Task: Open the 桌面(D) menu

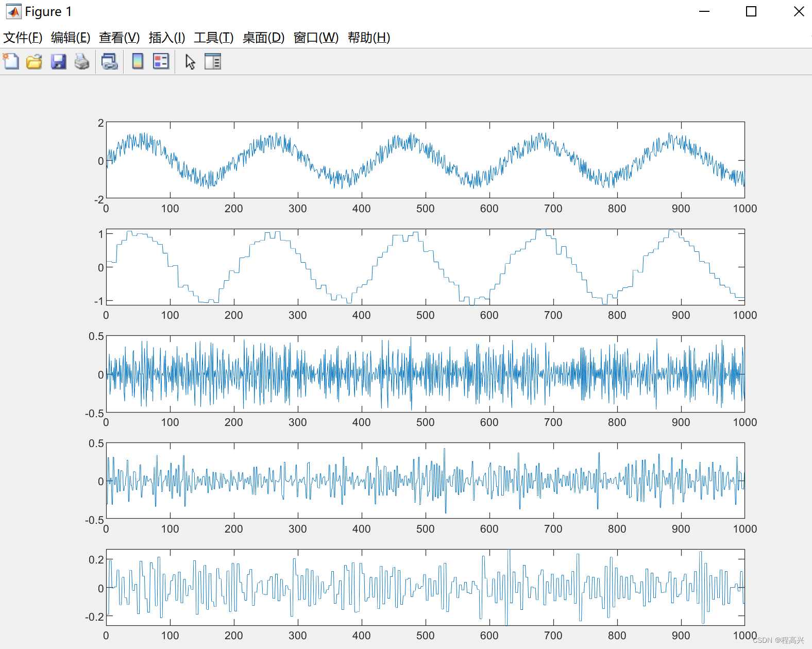Action: (x=264, y=38)
